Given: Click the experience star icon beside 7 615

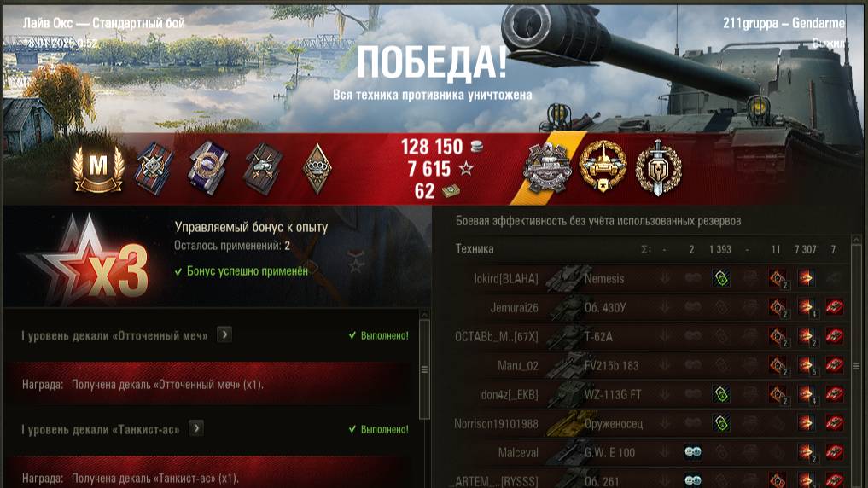Looking at the screenshot, I should pyautogui.click(x=465, y=168).
